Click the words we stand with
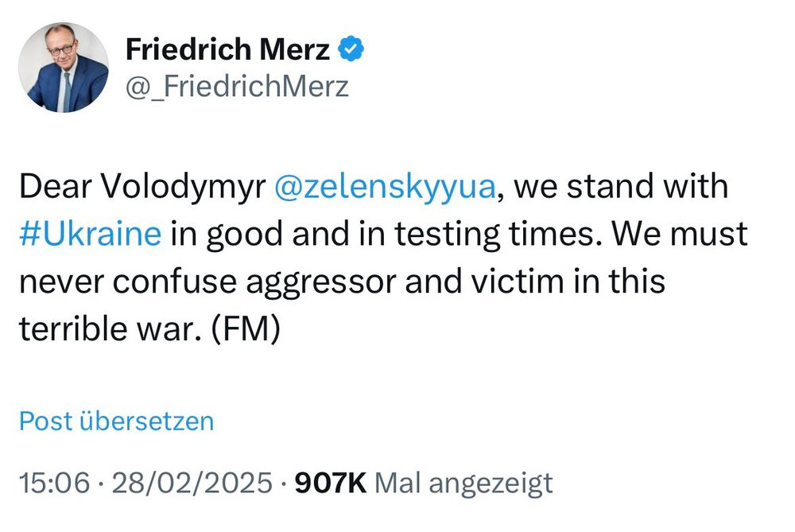The image size is (795, 532). pos(621,185)
